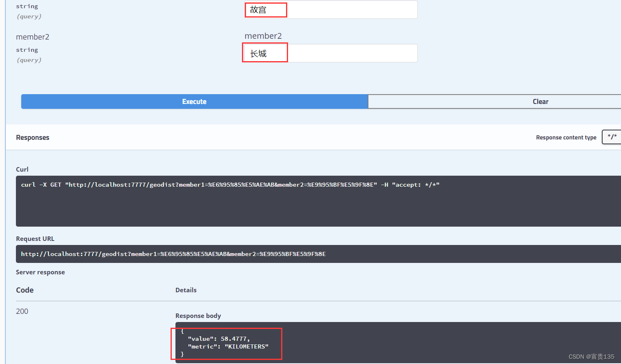Click the Response content type label
The image size is (621, 364).
[566, 138]
